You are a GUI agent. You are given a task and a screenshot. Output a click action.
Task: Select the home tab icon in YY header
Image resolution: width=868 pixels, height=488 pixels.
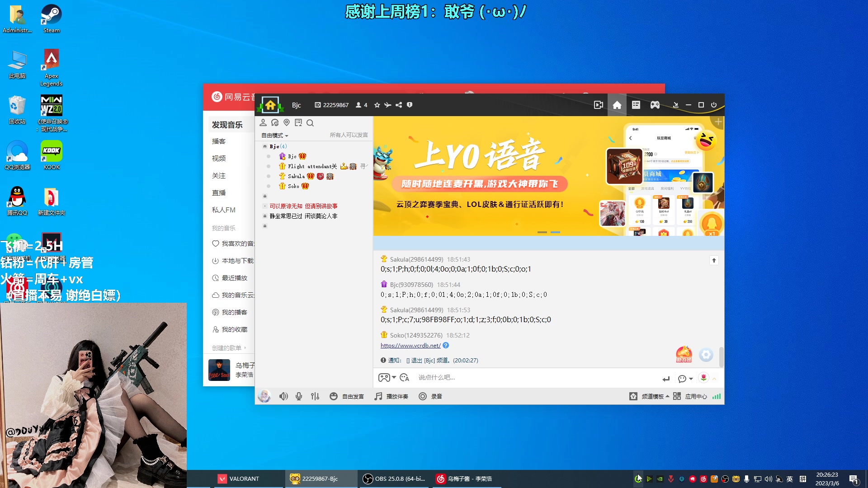(x=617, y=105)
